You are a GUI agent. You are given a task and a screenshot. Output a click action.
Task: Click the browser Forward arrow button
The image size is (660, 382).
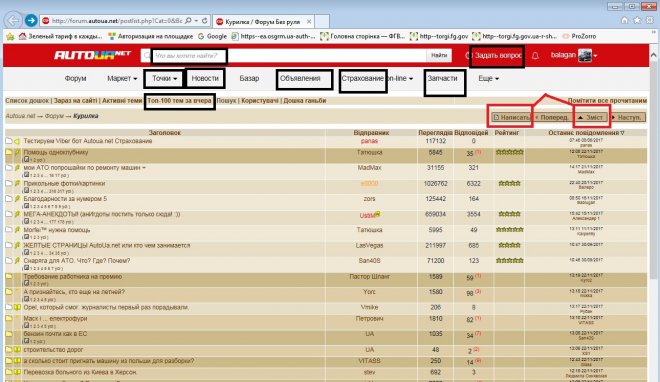(31, 20)
